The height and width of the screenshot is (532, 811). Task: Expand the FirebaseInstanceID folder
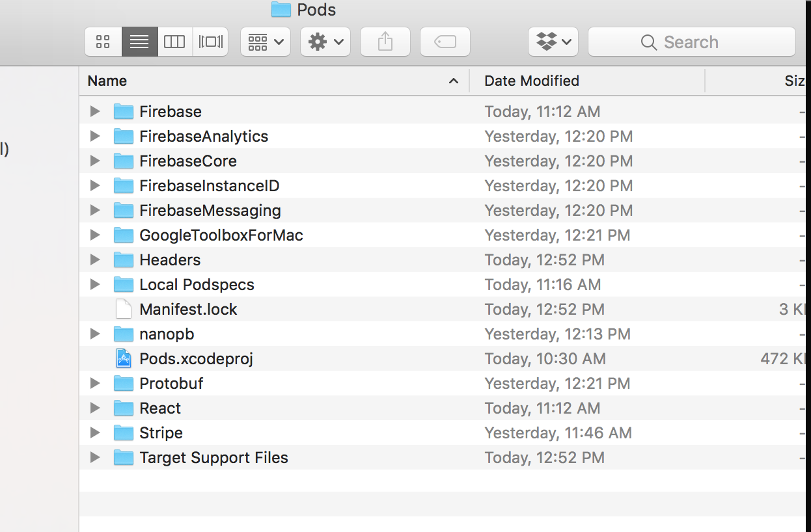pyautogui.click(x=95, y=185)
